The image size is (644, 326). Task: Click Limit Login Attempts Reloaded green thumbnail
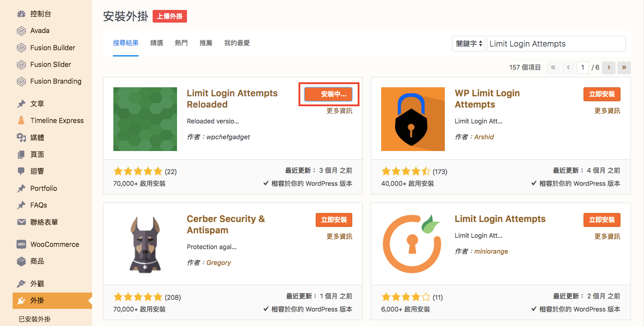point(145,119)
